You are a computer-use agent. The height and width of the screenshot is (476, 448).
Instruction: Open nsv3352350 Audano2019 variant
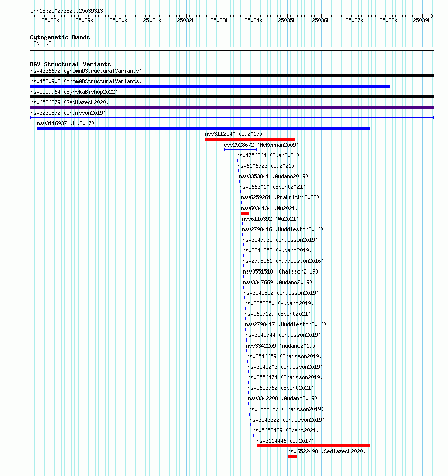pos(279,304)
